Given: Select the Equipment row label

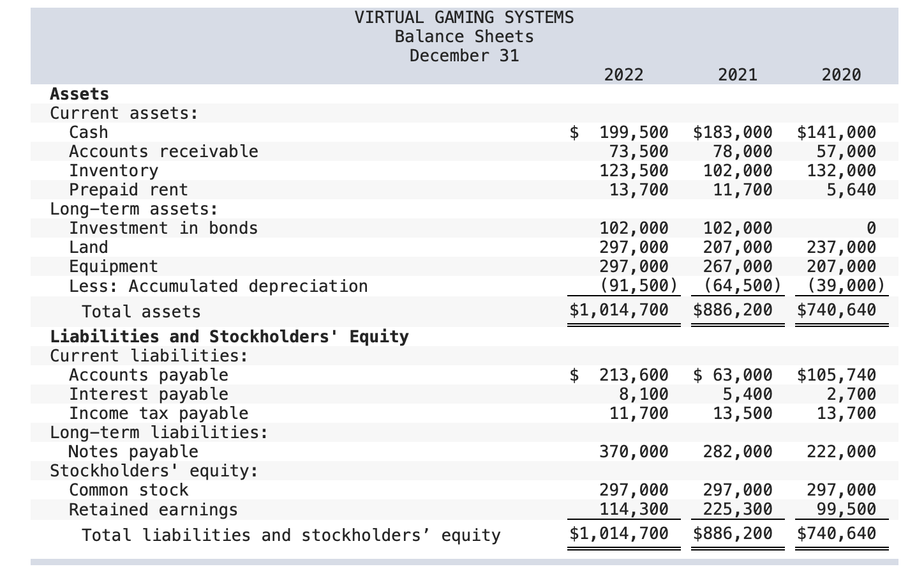Looking at the screenshot, I should [114, 266].
